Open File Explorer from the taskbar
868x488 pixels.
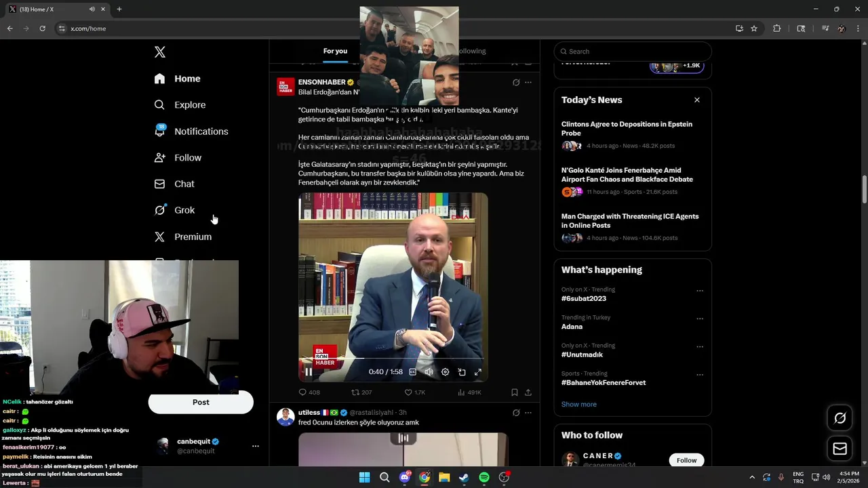tap(444, 477)
